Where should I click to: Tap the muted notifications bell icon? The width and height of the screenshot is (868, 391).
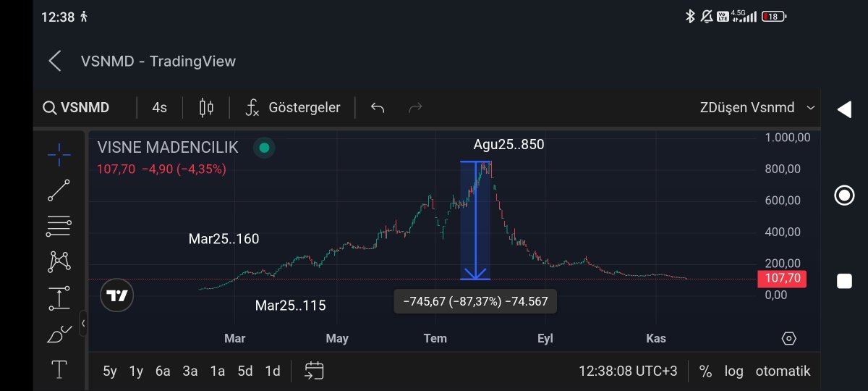[707, 16]
